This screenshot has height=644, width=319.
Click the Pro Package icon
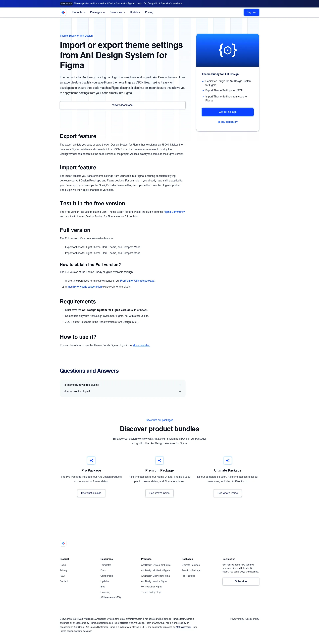coord(91,460)
